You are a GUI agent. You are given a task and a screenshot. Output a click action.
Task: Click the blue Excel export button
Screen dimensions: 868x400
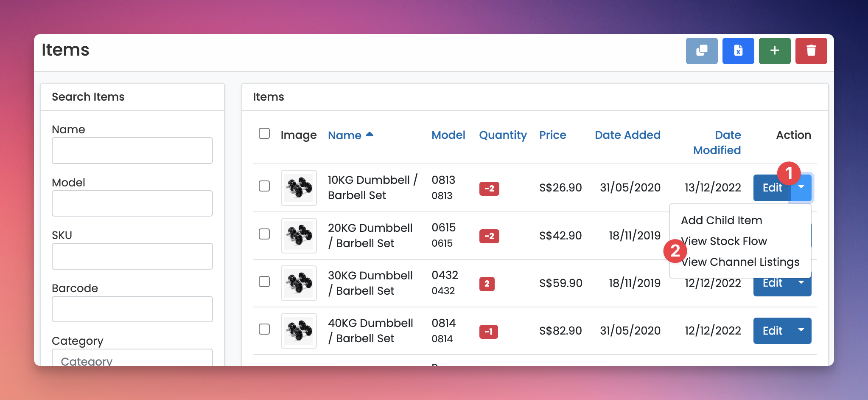(x=738, y=51)
